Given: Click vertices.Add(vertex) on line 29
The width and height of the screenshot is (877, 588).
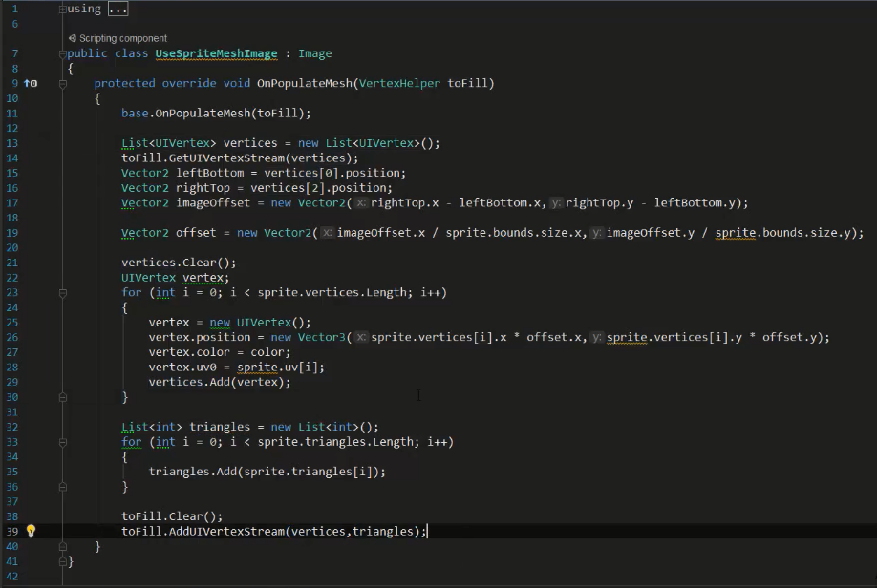Looking at the screenshot, I should (x=220, y=383).
